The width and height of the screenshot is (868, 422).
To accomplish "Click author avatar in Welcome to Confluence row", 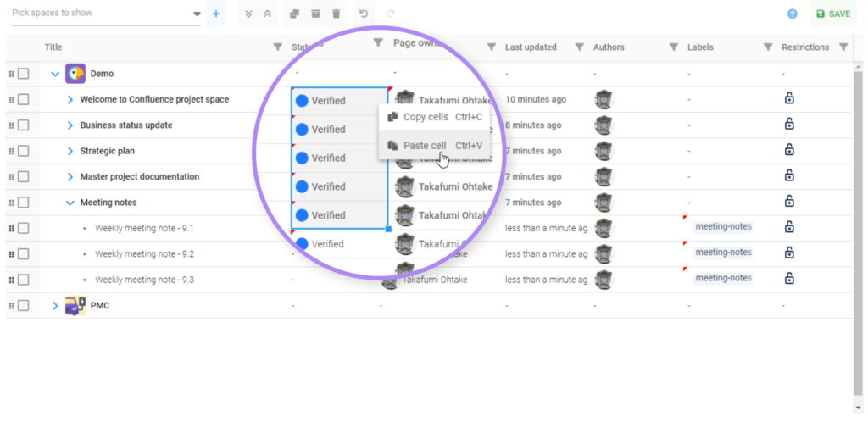I will pyautogui.click(x=604, y=99).
